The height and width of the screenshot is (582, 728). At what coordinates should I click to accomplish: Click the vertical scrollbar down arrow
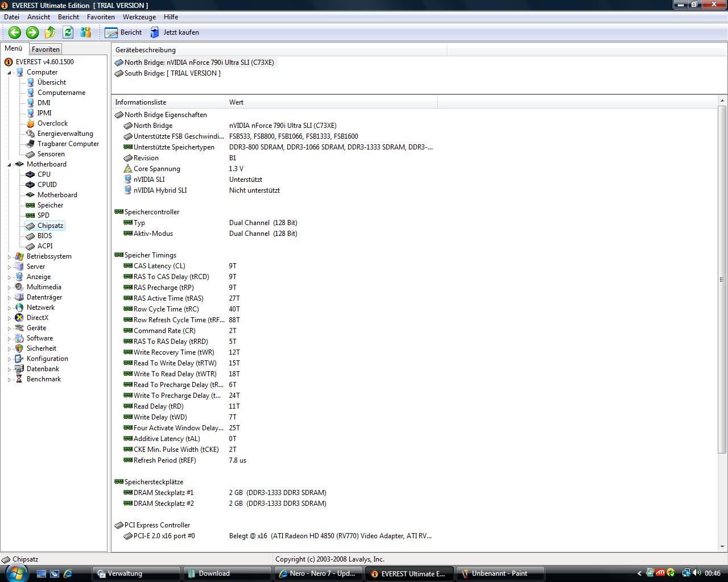pos(722,547)
